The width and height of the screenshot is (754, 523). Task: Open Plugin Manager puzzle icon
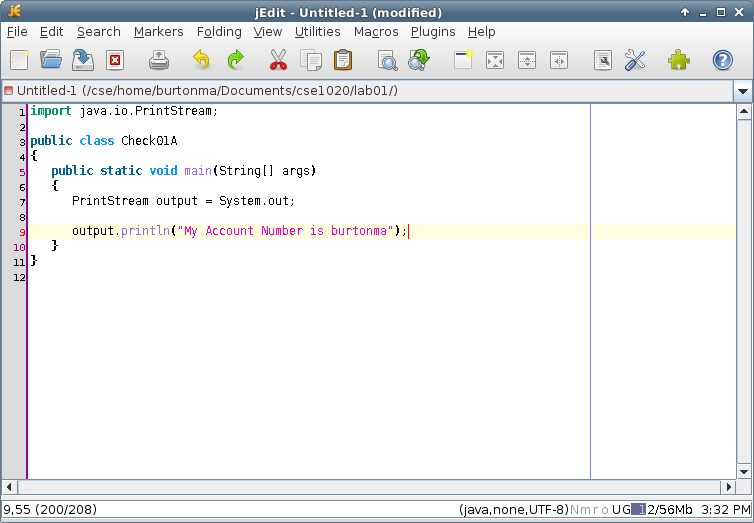[x=679, y=61]
